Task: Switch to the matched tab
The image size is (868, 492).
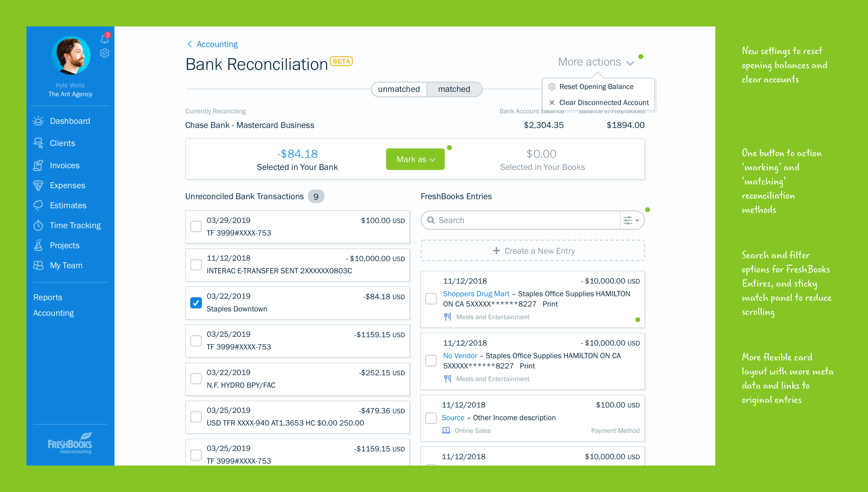Action: tap(454, 89)
